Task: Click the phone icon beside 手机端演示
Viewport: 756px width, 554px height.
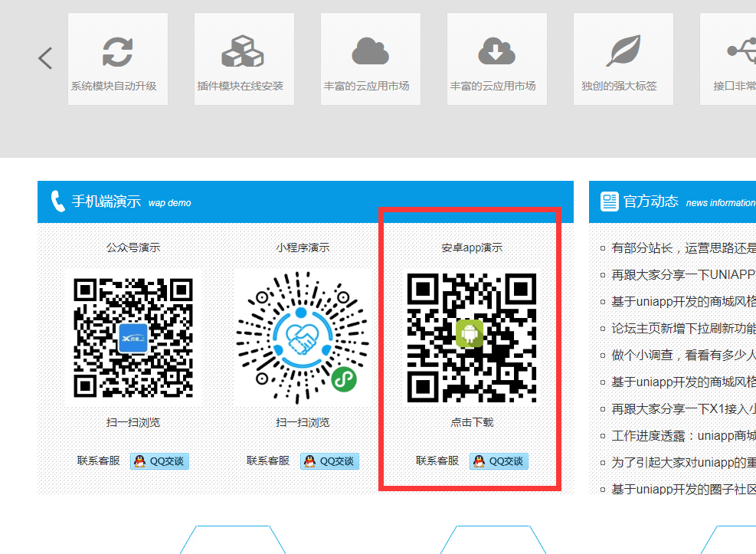Action: tap(57, 202)
